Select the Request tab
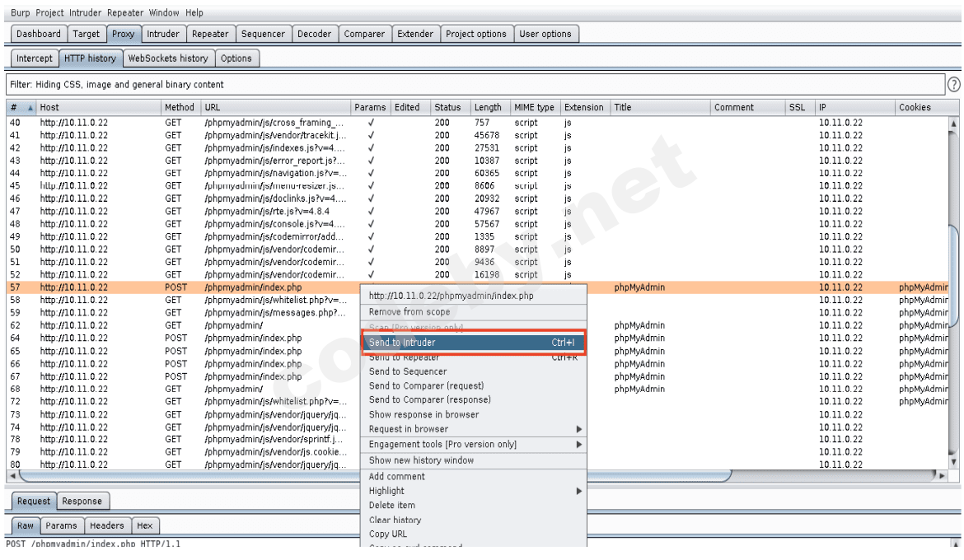This screenshot has width=964, height=560. 34,501
